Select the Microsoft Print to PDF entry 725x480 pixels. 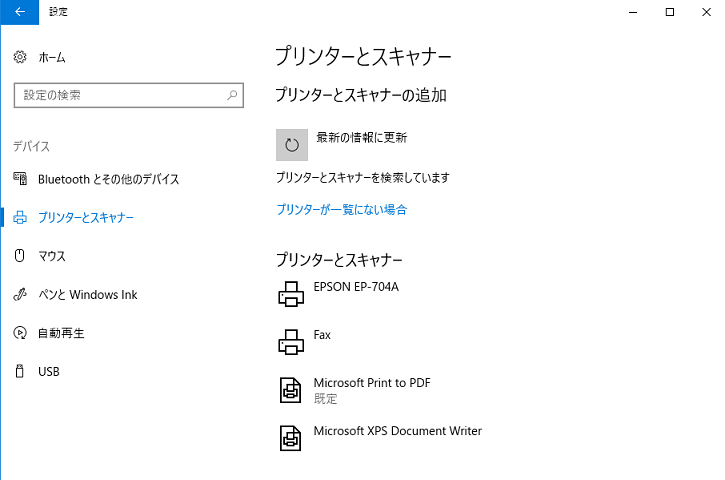click(355, 390)
